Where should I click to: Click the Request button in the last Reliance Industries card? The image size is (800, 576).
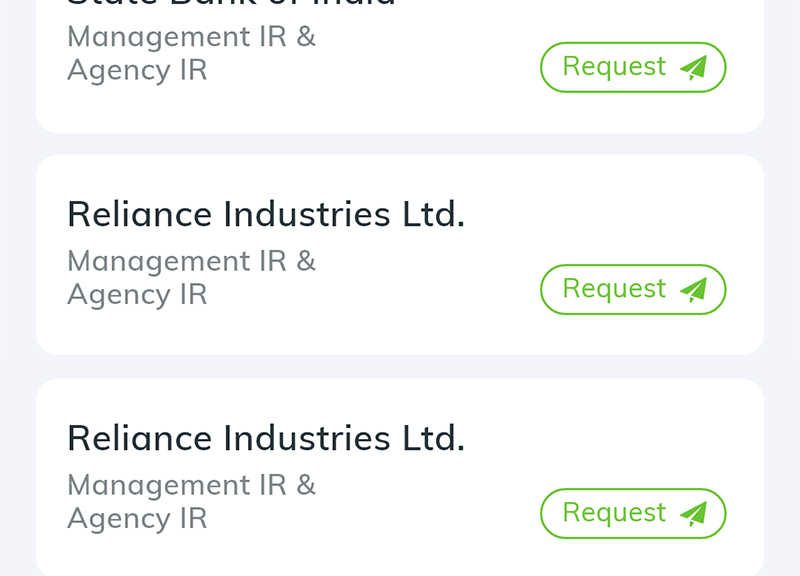(633, 513)
